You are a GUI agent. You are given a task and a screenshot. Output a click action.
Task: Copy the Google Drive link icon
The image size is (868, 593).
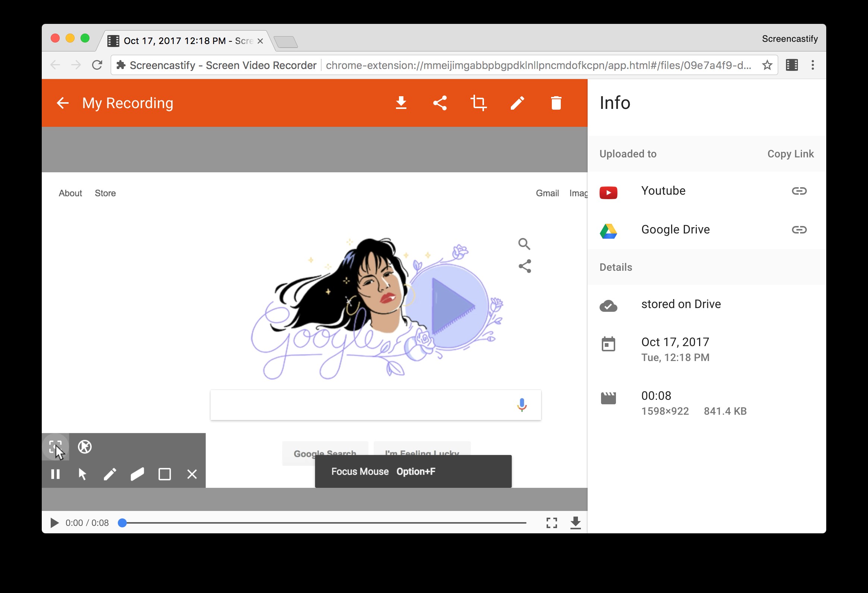[x=799, y=229]
